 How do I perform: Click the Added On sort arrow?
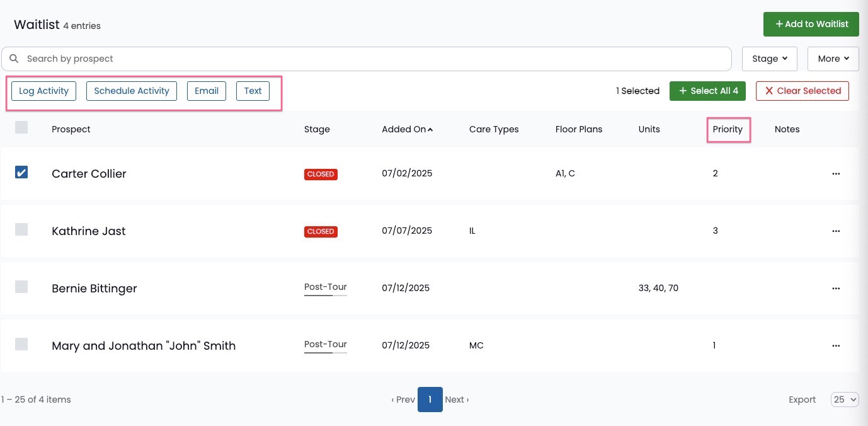430,130
